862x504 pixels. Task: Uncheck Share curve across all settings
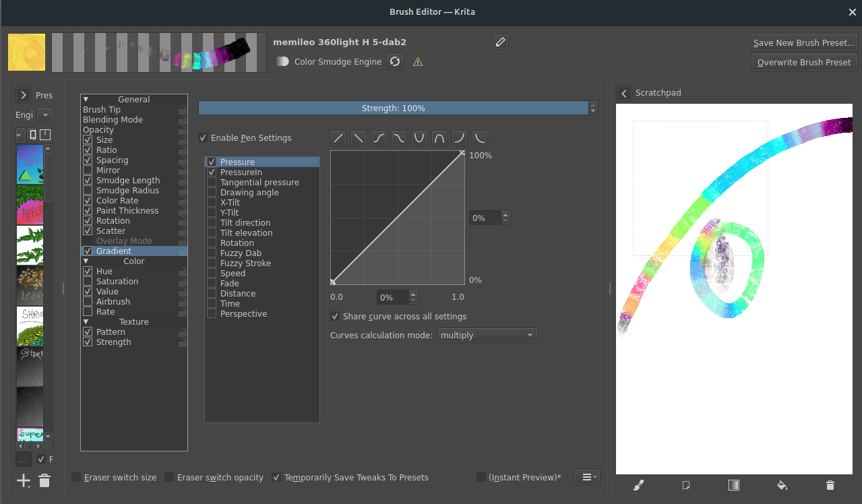[335, 317]
